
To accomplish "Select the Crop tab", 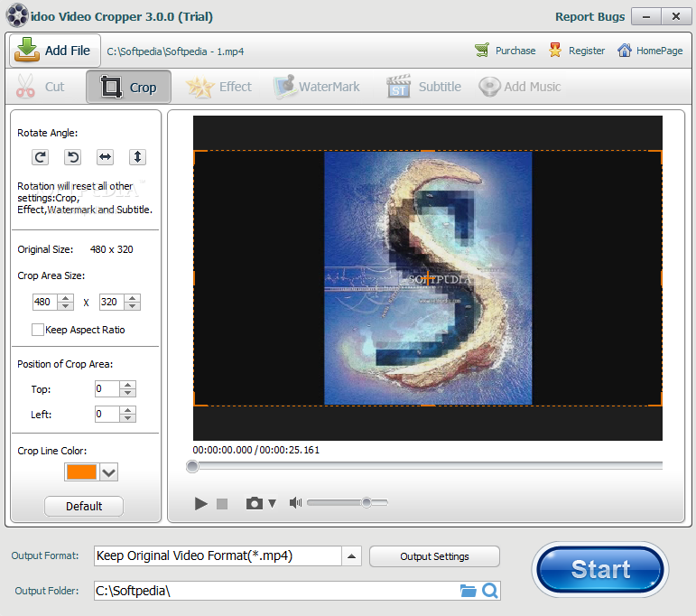I will pos(129,87).
